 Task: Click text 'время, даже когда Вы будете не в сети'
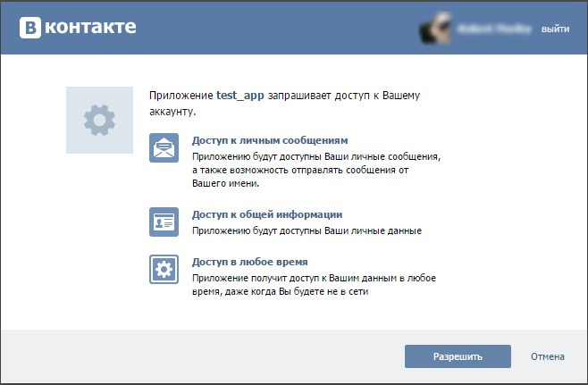point(280,291)
